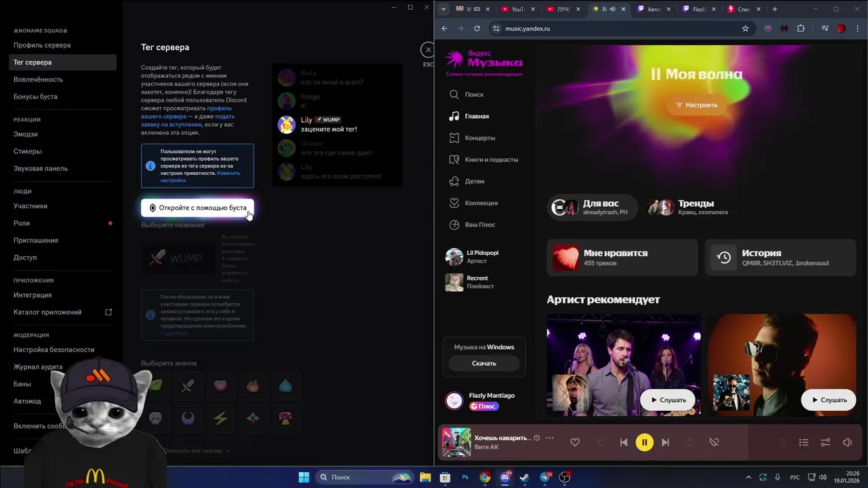The height and width of the screenshot is (488, 868).
Task: Open Chrome three-dot menu
Action: [x=858, y=28]
